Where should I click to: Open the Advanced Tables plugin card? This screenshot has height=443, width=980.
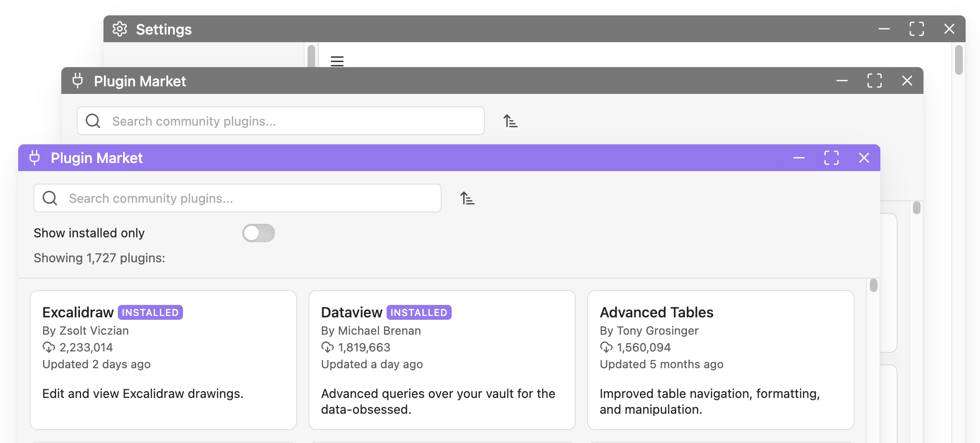coord(720,360)
